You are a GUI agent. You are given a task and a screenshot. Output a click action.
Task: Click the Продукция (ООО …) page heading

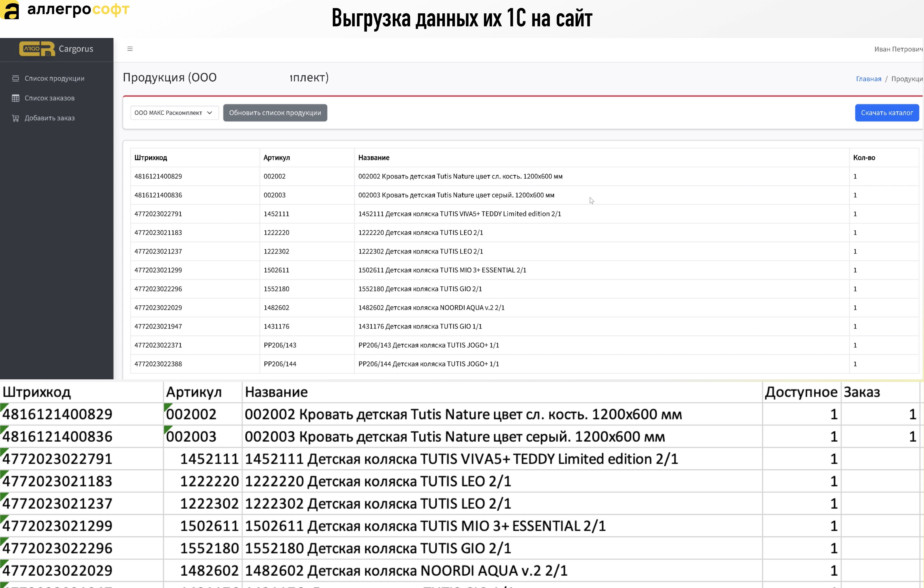point(226,78)
